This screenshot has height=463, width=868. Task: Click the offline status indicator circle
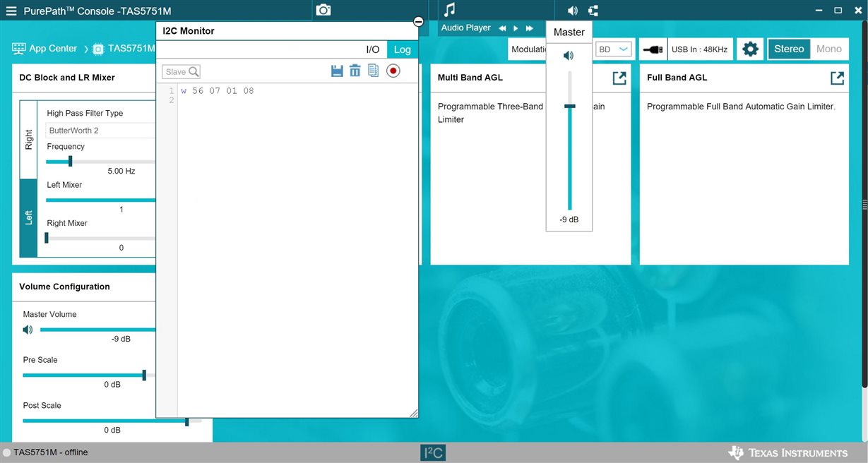(6, 452)
